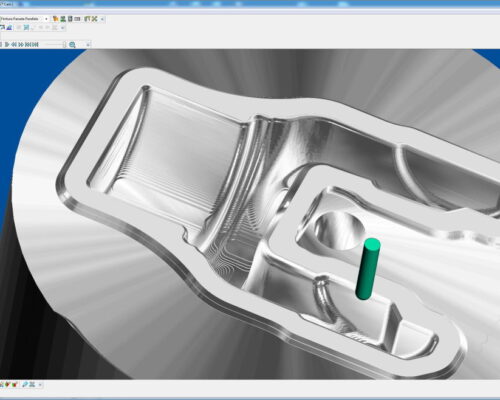Play the toolpath simulation

(x=7, y=44)
